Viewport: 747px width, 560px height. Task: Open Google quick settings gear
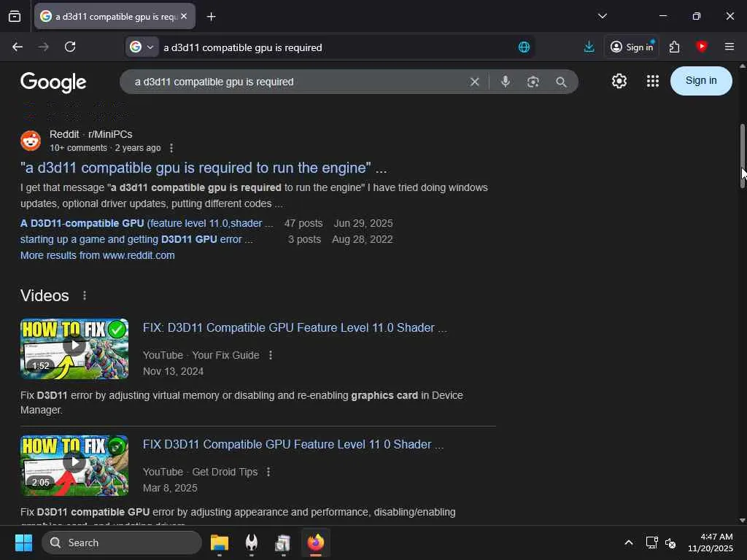619,82
